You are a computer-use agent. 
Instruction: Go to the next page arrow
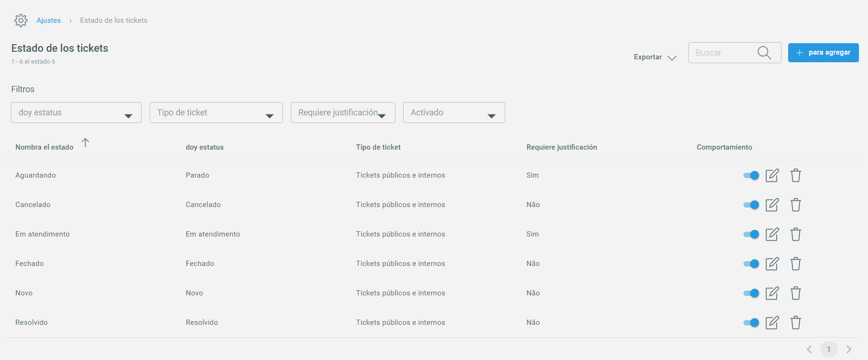tap(849, 350)
